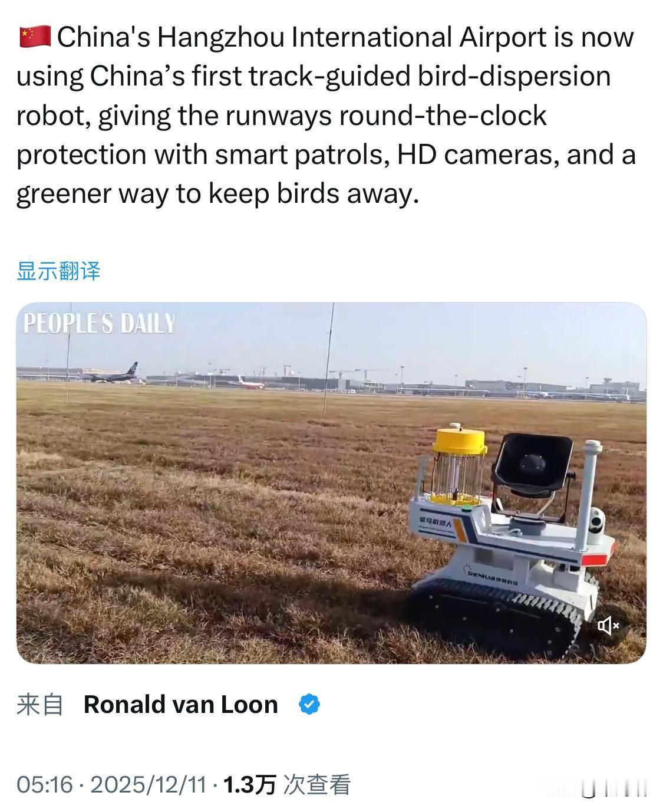Unmute the video via the speaker icon
The height and width of the screenshot is (812, 663).
609,624
